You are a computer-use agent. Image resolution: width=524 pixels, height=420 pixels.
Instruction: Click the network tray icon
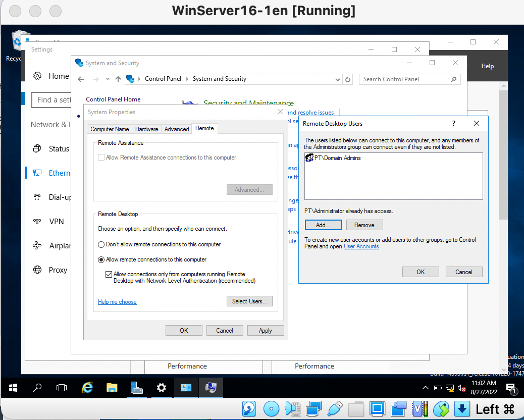tap(449, 388)
